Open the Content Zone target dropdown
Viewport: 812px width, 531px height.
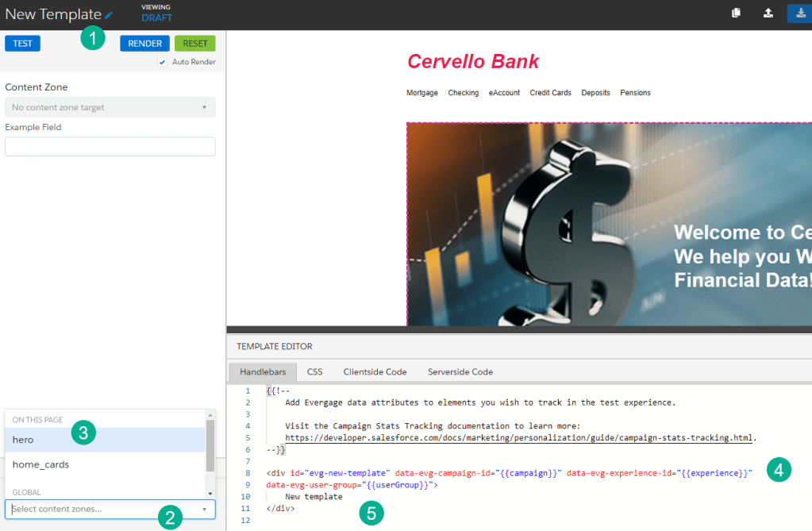click(110, 107)
